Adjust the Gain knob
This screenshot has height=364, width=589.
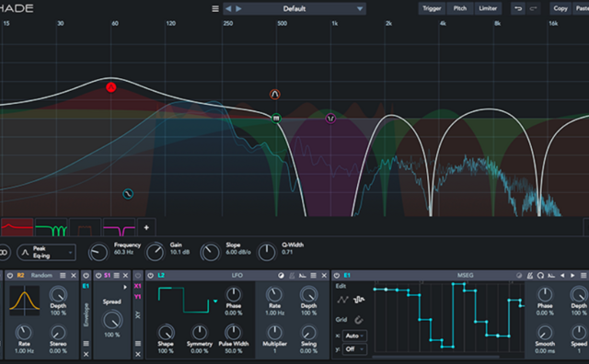coord(155,252)
